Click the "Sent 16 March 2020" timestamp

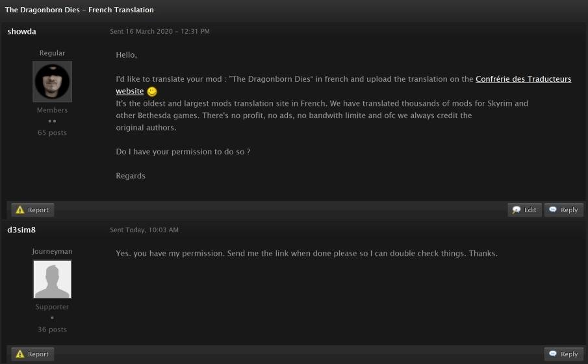click(160, 32)
